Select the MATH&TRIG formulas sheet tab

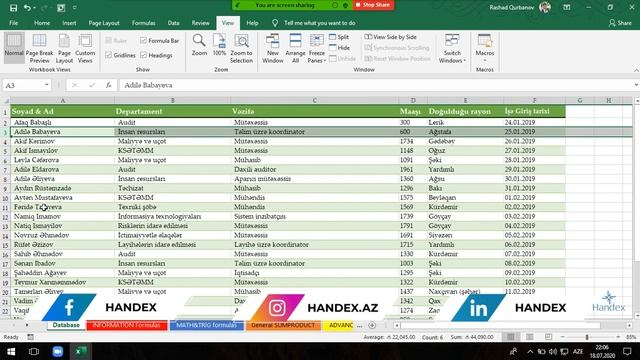[207, 325]
